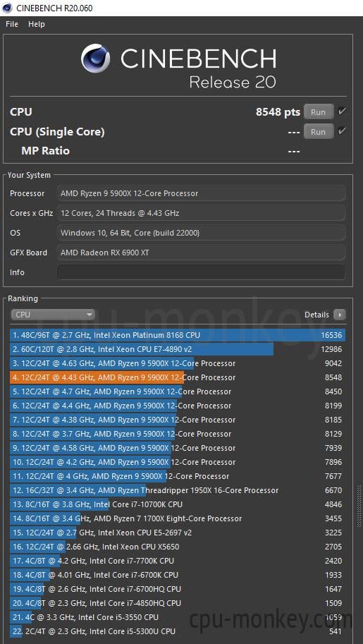The width and height of the screenshot is (363, 644).
Task: Select the 4.7 GHz Ryzen 9 5900X row
Action: [178, 391]
